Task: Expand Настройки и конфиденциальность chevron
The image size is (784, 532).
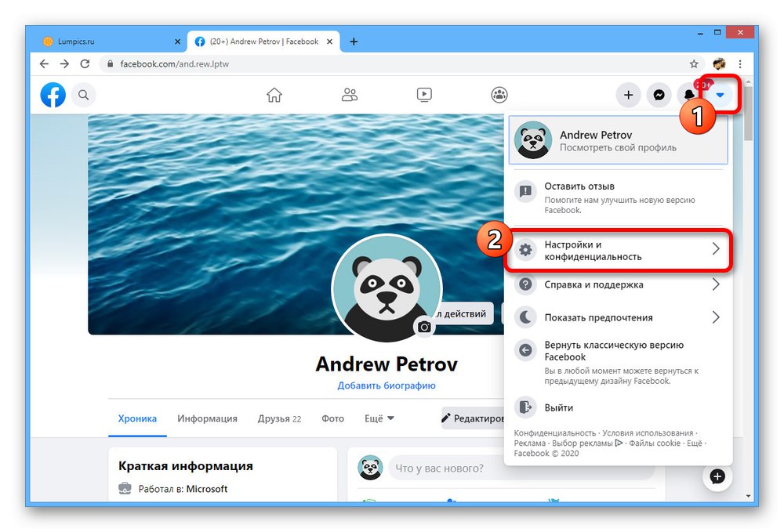Action: 716,249
